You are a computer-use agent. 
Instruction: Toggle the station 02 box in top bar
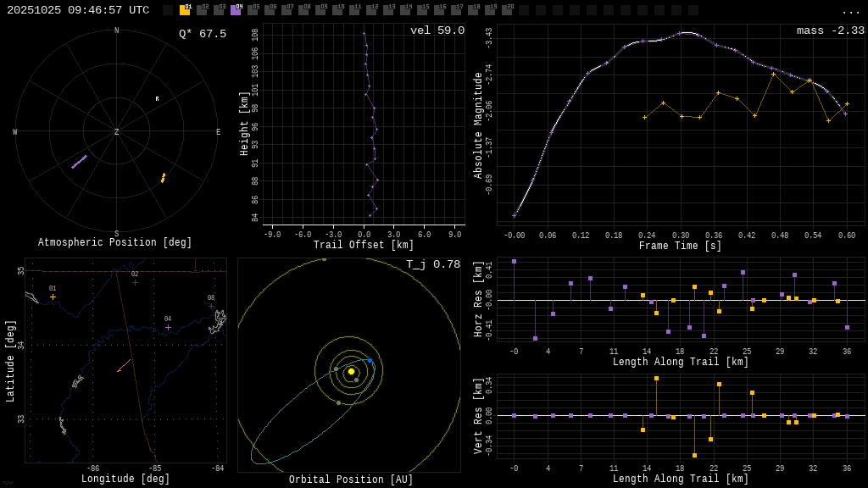click(202, 10)
